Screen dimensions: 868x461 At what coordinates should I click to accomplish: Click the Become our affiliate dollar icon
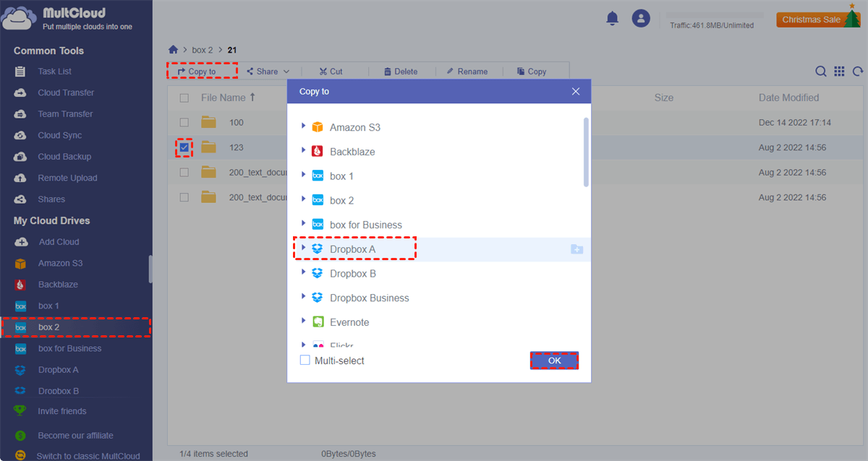21,436
